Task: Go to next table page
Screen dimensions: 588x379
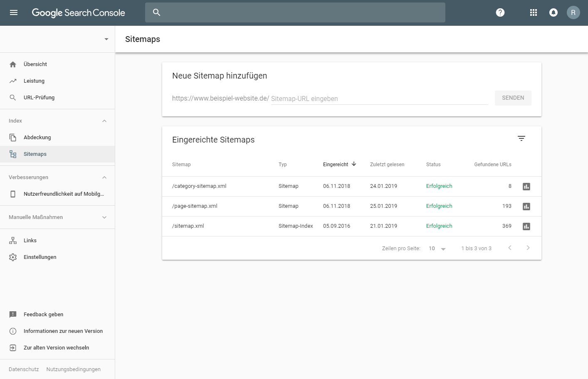Action: [x=528, y=248]
